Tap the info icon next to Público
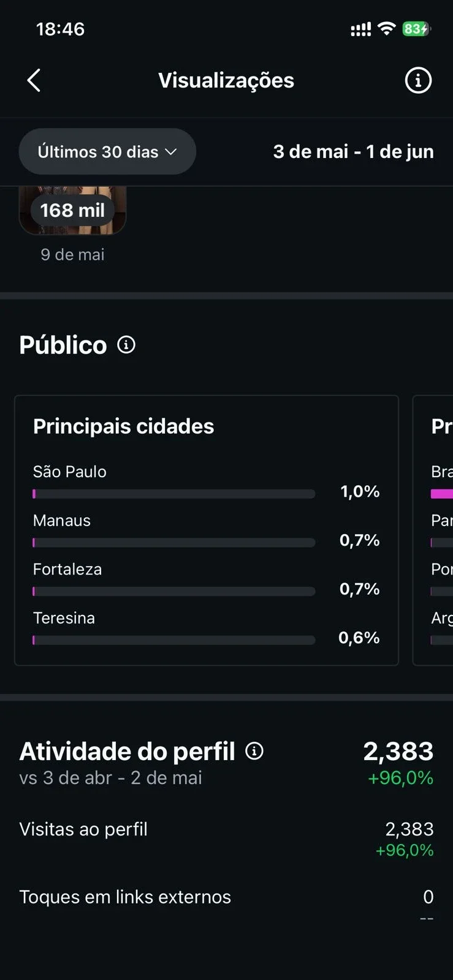Screen dimensions: 453x980 pos(126,345)
